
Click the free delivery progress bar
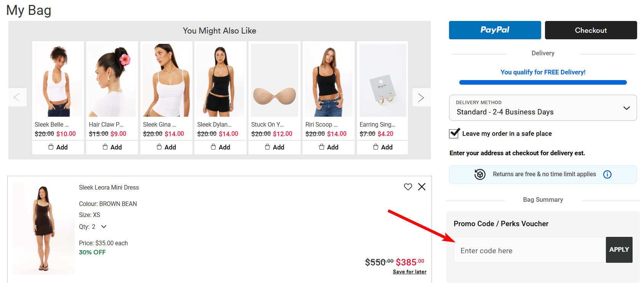click(542, 82)
